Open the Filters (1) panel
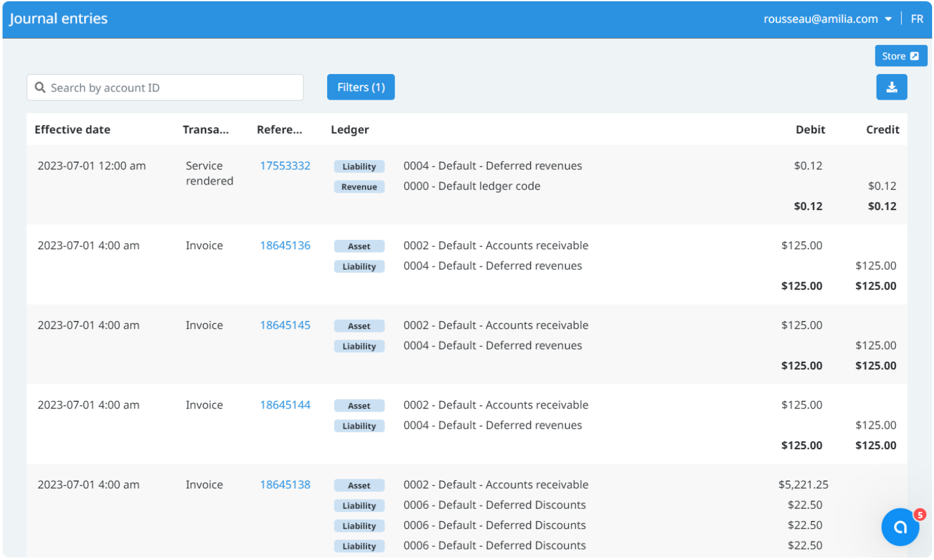The width and height of the screenshot is (934, 560). click(x=360, y=87)
